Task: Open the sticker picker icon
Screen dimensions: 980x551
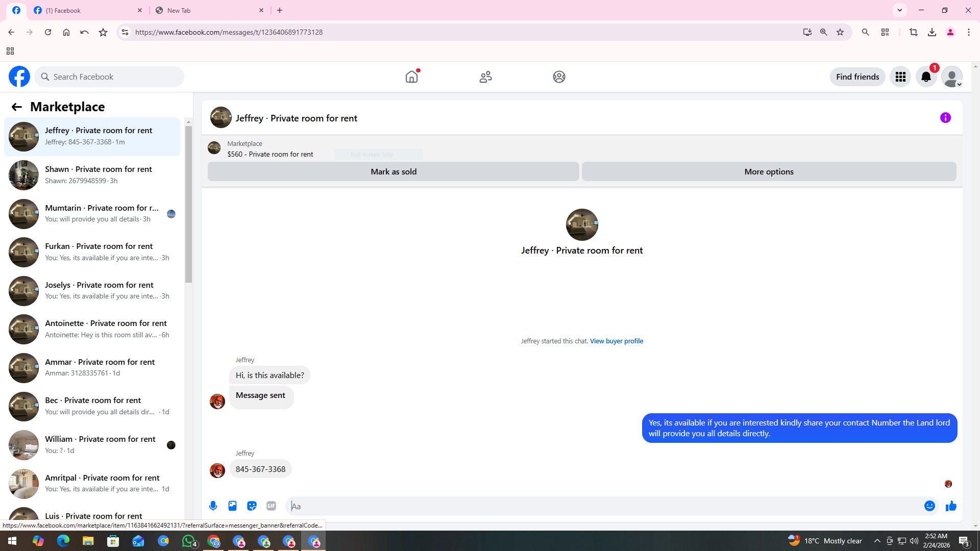Action: tap(252, 506)
